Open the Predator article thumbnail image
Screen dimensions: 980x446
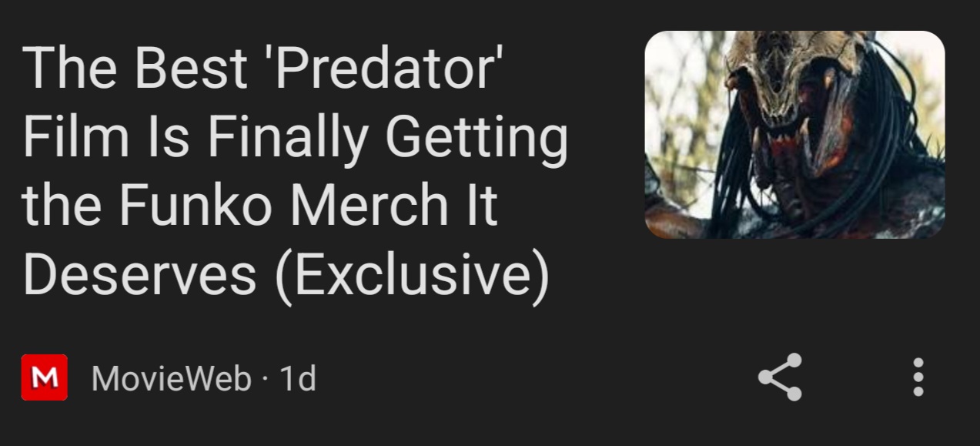[794, 135]
